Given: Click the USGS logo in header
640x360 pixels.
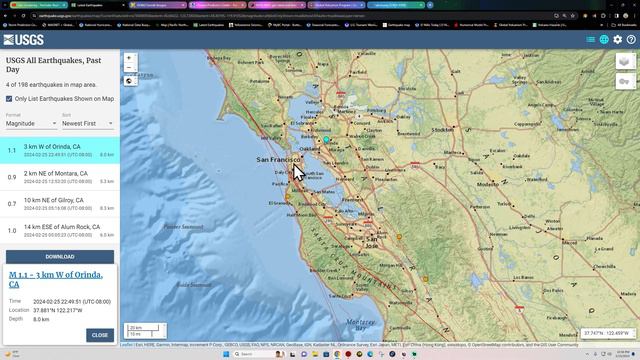Looking at the screenshot, I should 23,40.
